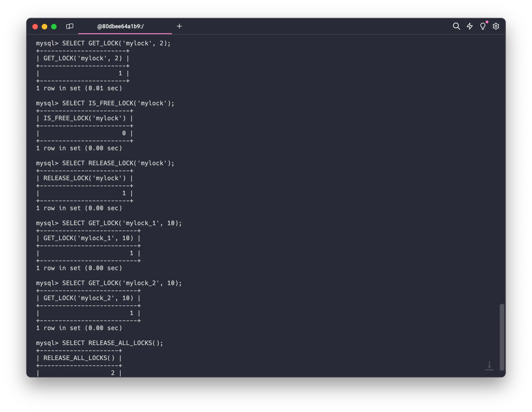The width and height of the screenshot is (532, 412).
Task: Click the GET_LOCK('mylock_2', 10) command line
Action: pos(109,283)
